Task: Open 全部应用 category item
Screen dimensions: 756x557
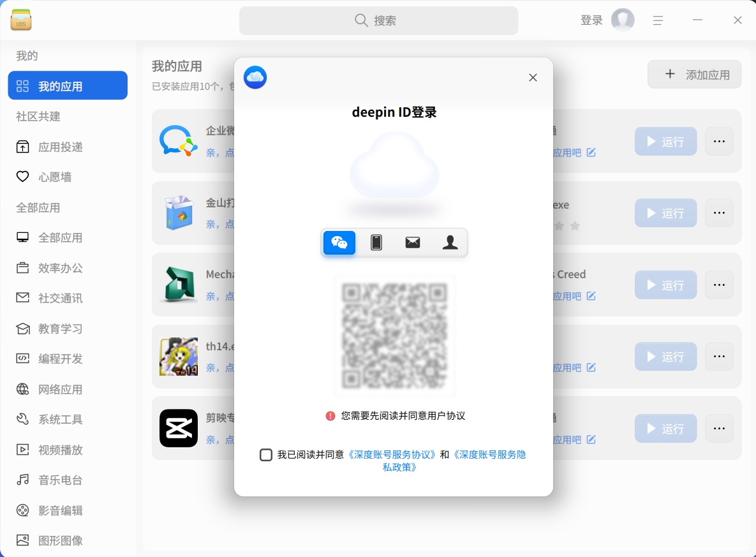Action: coord(68,238)
